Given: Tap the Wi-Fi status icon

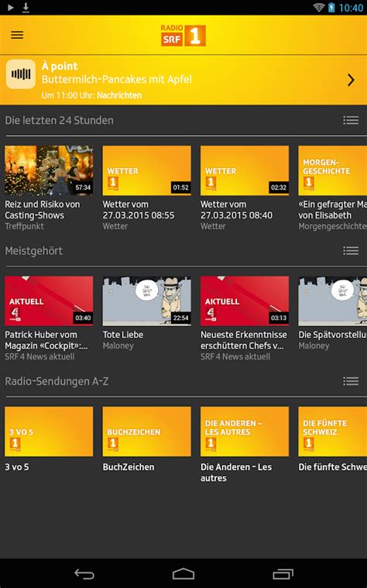Looking at the screenshot, I should coord(319,8).
